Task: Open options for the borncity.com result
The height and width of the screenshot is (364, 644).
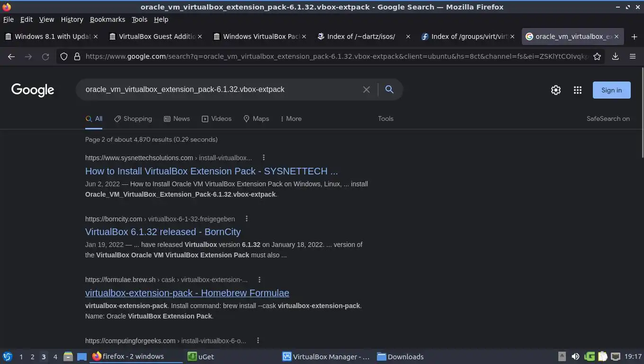Action: [246, 219]
